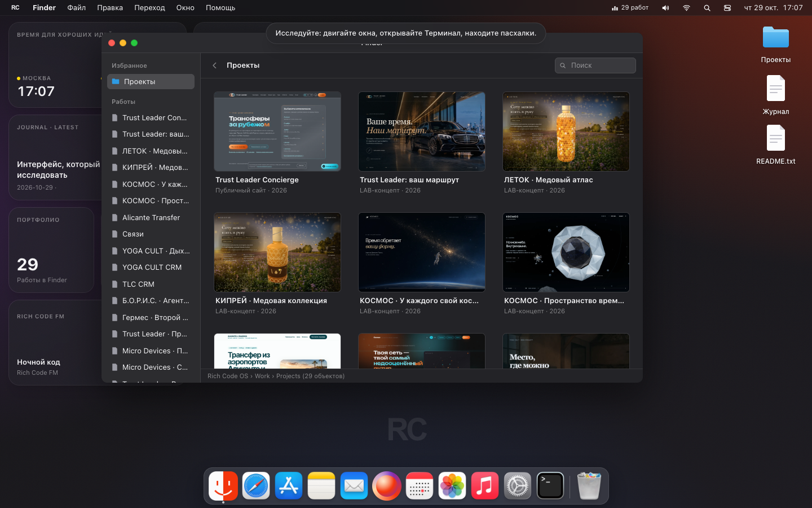Click the Поиск search field

[x=595, y=65]
